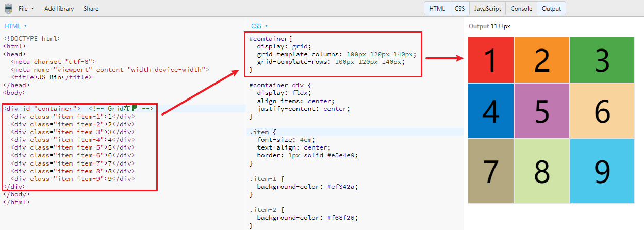Click the purple grid cell 5
Viewport: 644px width, 230px height.
tap(541, 111)
